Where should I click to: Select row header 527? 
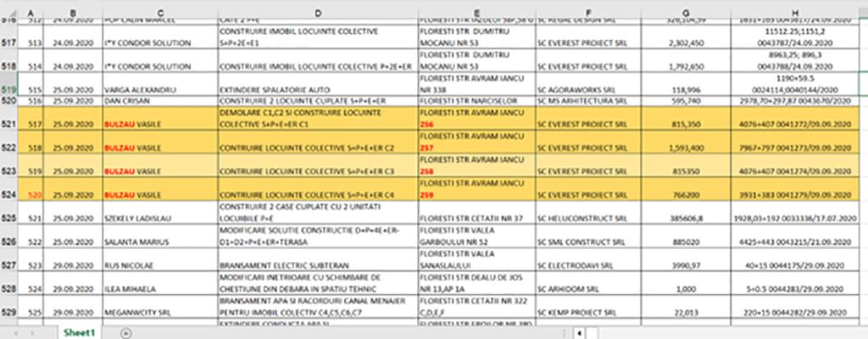point(10,260)
